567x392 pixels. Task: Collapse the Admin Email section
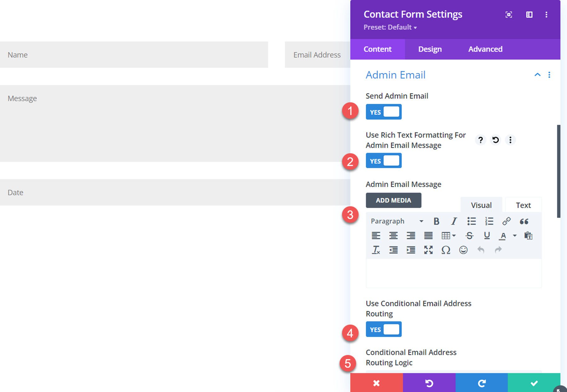pyautogui.click(x=536, y=75)
